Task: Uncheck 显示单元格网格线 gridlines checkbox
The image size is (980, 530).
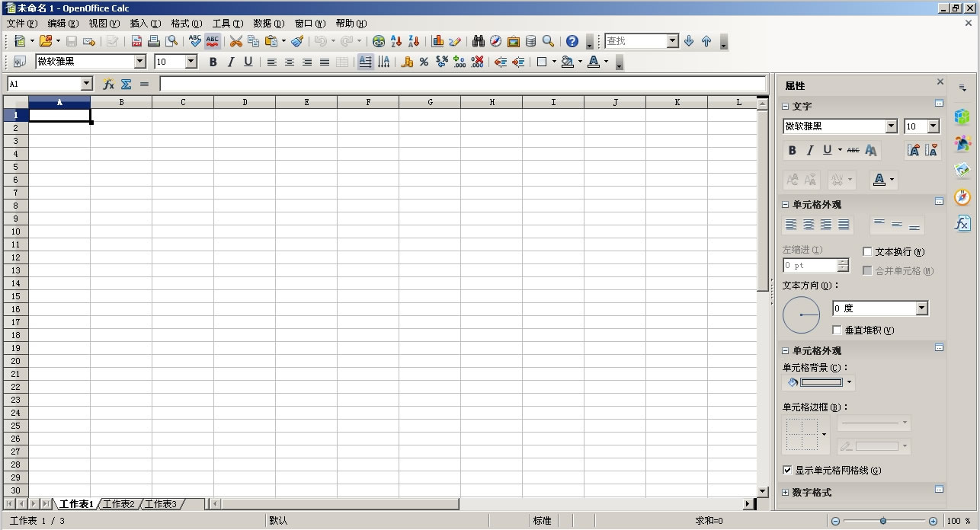Action: (x=787, y=471)
